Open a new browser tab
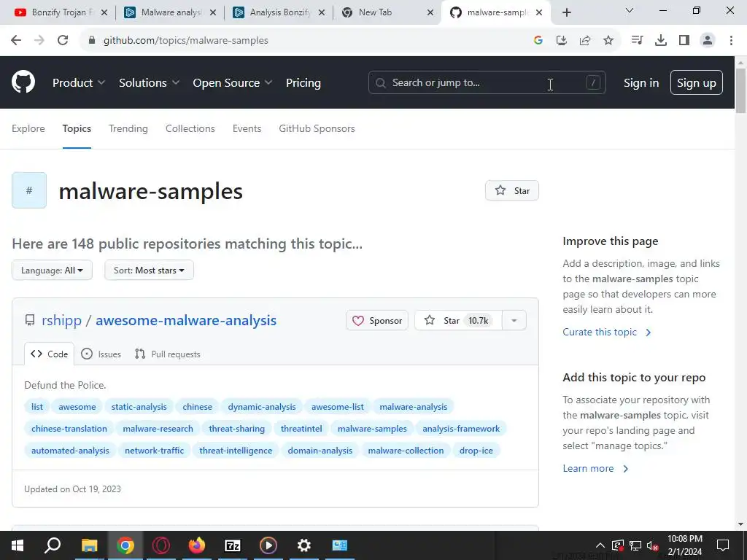Image resolution: width=747 pixels, height=560 pixels. pyautogui.click(x=566, y=12)
